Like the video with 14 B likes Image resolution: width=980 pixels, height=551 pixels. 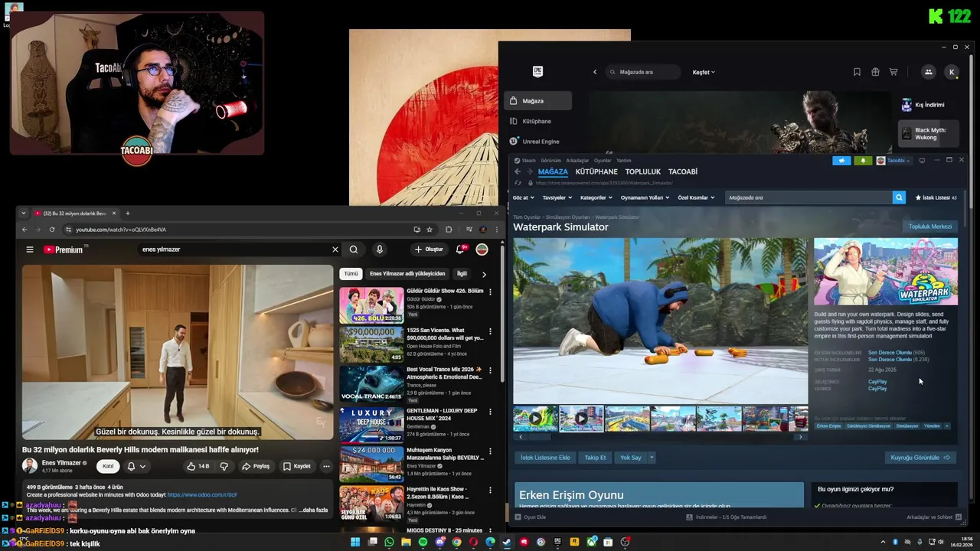point(198,466)
